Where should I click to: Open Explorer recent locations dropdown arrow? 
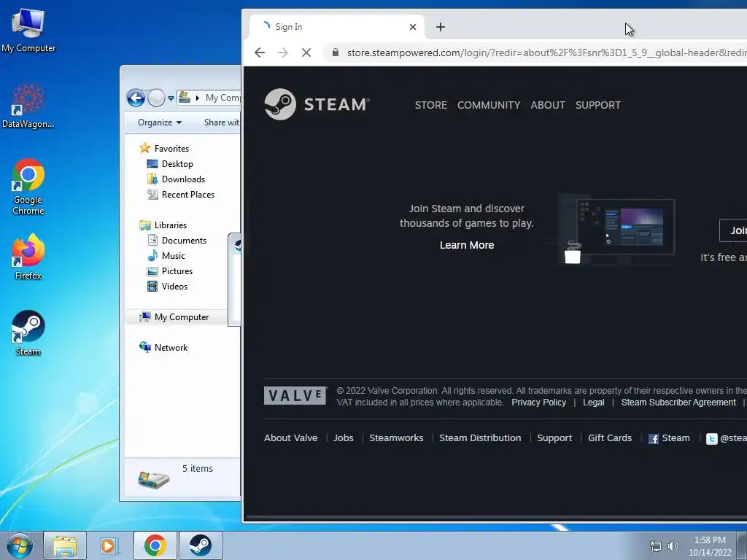click(x=171, y=98)
